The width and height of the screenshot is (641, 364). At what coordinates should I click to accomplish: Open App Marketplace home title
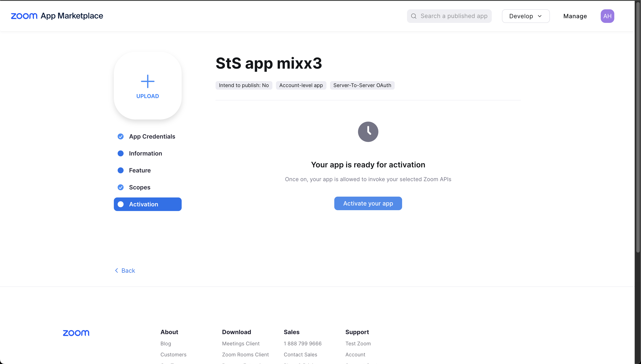(x=72, y=16)
